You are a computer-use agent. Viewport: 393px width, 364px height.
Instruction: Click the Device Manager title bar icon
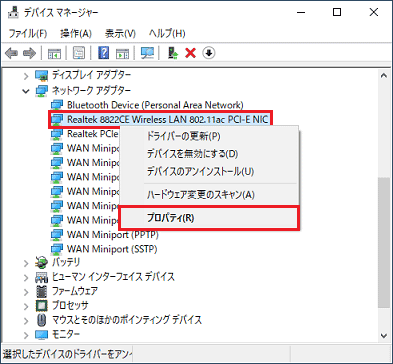point(13,12)
